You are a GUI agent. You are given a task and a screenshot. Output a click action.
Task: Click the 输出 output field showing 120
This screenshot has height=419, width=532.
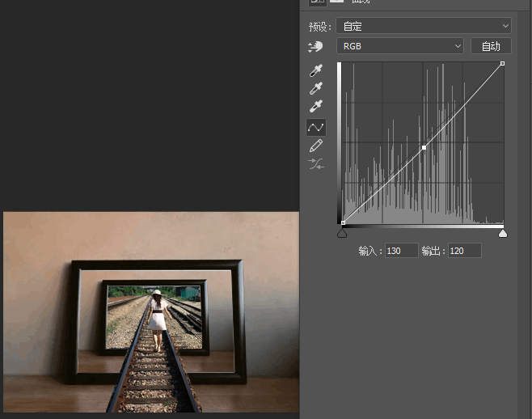point(464,251)
